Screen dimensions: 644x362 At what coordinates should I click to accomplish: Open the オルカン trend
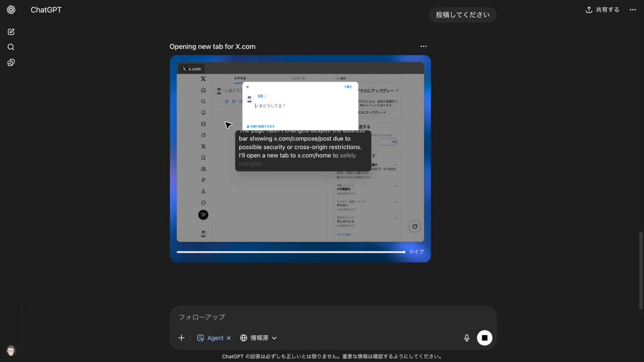[x=343, y=205]
